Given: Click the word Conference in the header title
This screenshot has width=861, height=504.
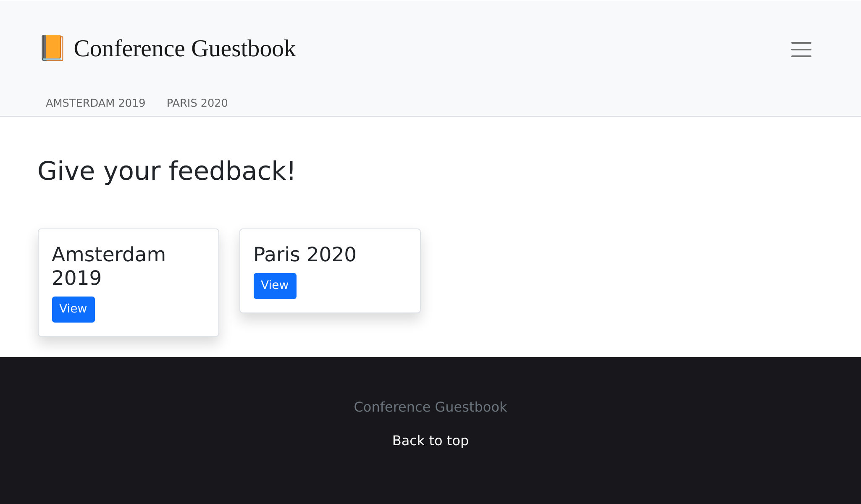Looking at the screenshot, I should (x=129, y=48).
